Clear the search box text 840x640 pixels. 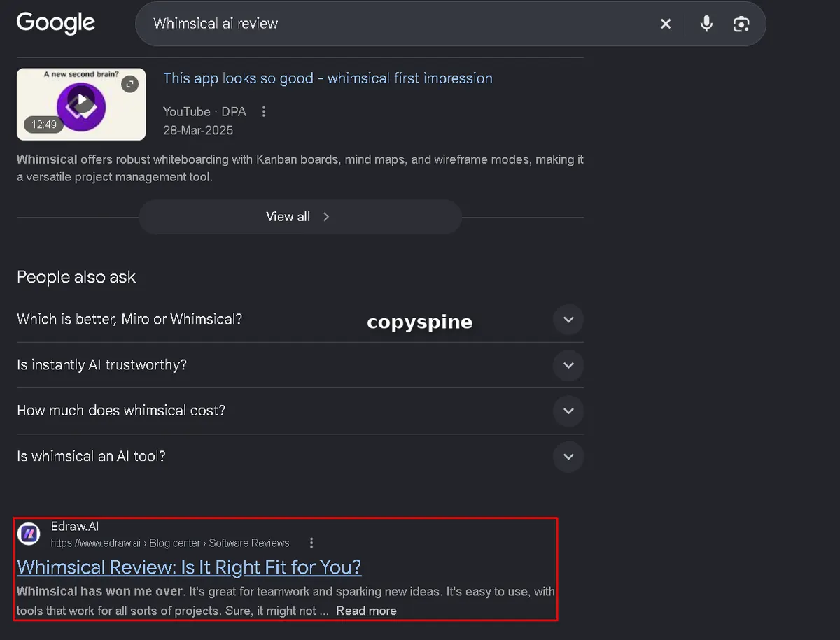pos(666,24)
